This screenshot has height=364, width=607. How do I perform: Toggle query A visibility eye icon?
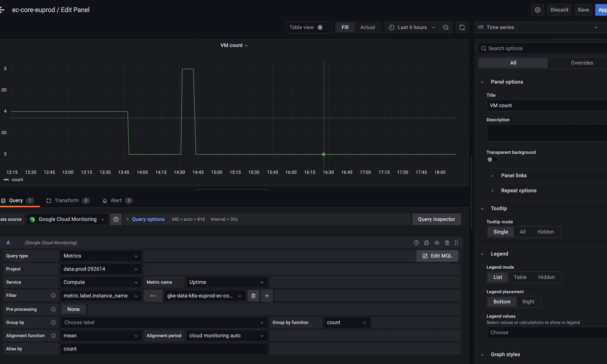[x=437, y=243]
